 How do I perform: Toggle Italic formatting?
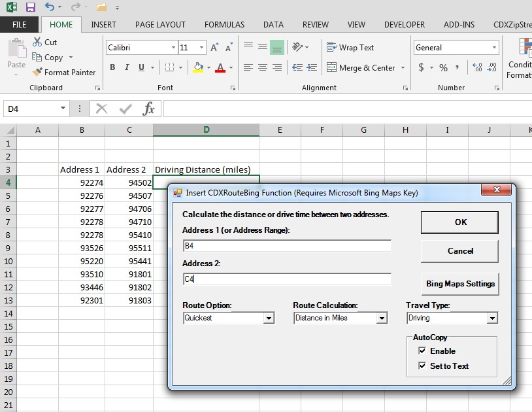(x=127, y=67)
